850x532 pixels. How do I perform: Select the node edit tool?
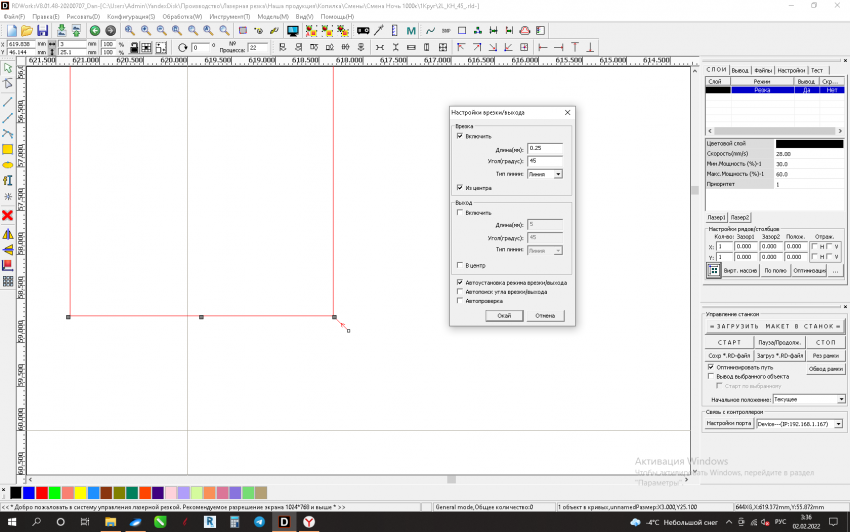click(8, 84)
